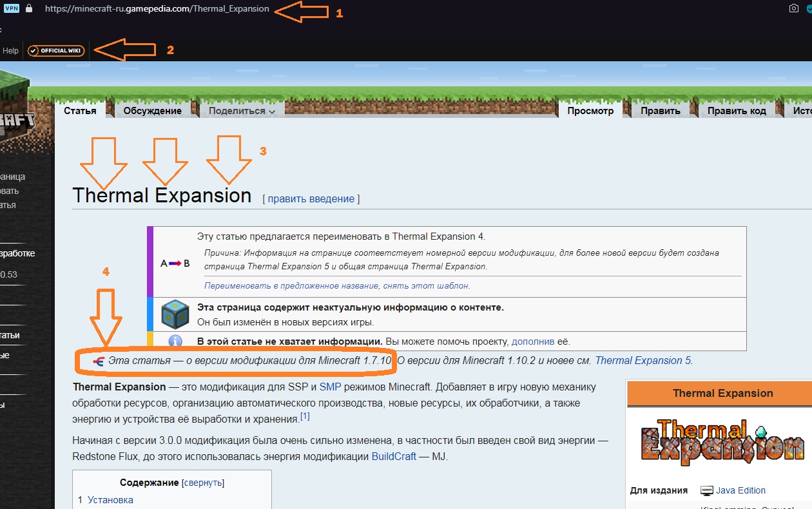Click the VPN badge in the address bar
The height and width of the screenshot is (509, 812).
[12, 8]
